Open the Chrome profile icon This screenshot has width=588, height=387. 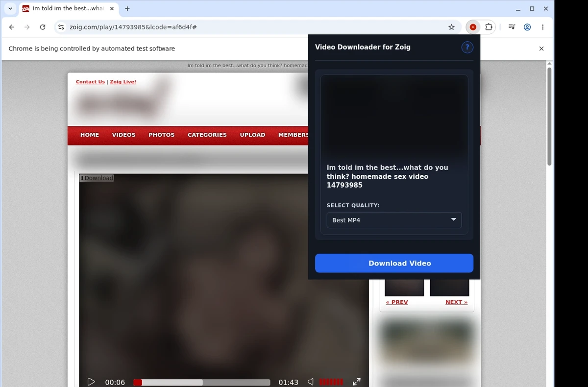[527, 27]
